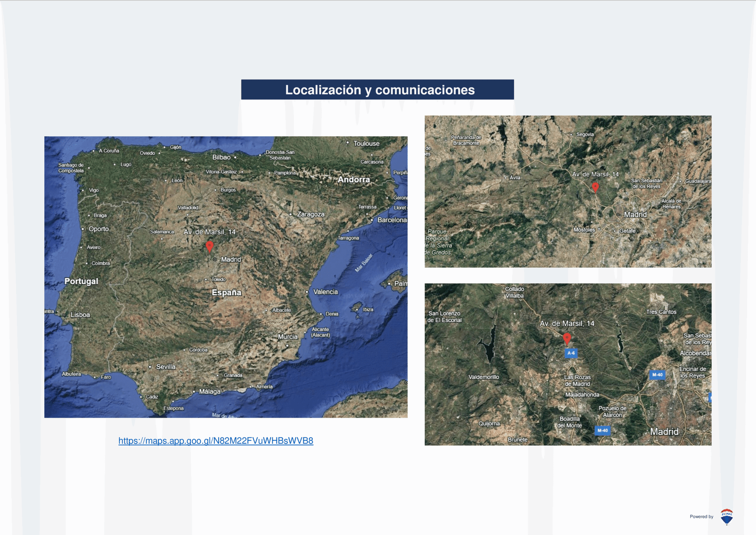Select the 'Powered by' text

click(701, 517)
